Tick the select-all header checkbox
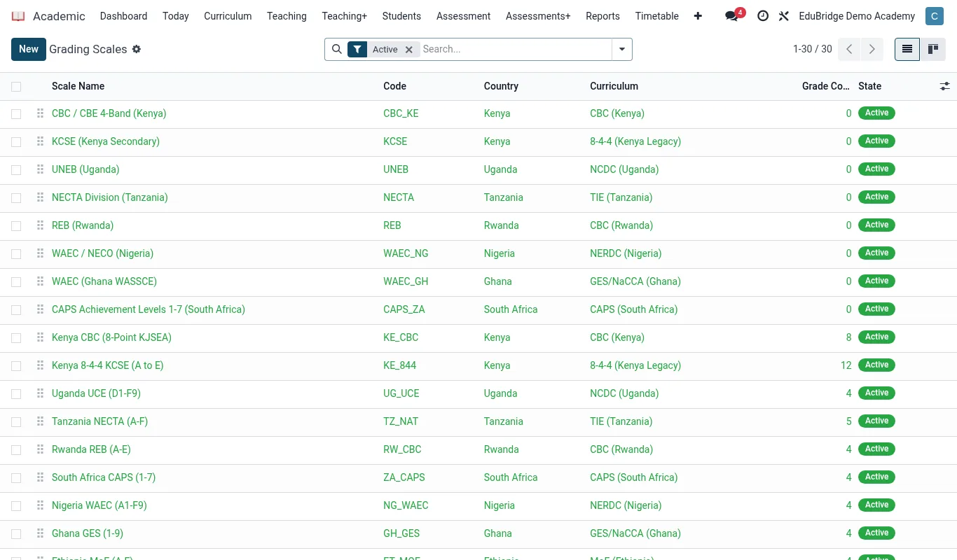Viewport: 957px width, 560px height. coord(16,87)
